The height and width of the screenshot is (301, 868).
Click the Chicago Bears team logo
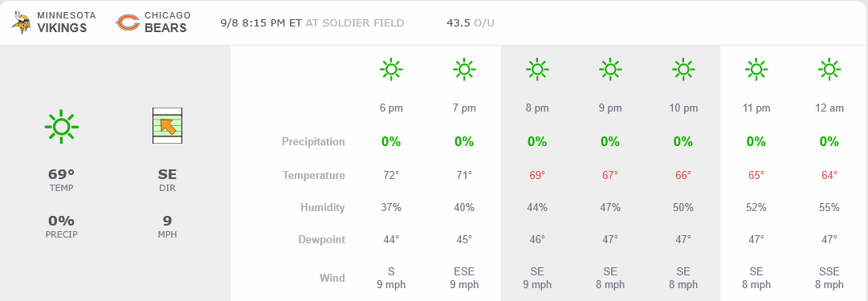click(x=128, y=22)
